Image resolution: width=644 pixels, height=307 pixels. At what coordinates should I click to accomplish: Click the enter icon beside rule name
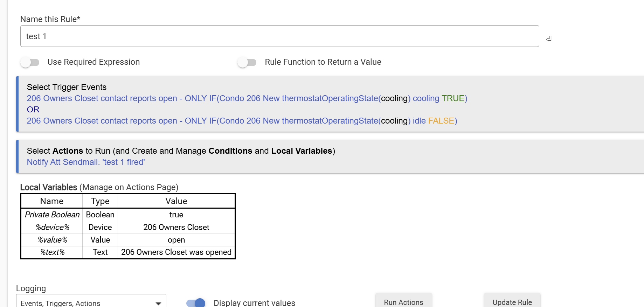(548, 39)
